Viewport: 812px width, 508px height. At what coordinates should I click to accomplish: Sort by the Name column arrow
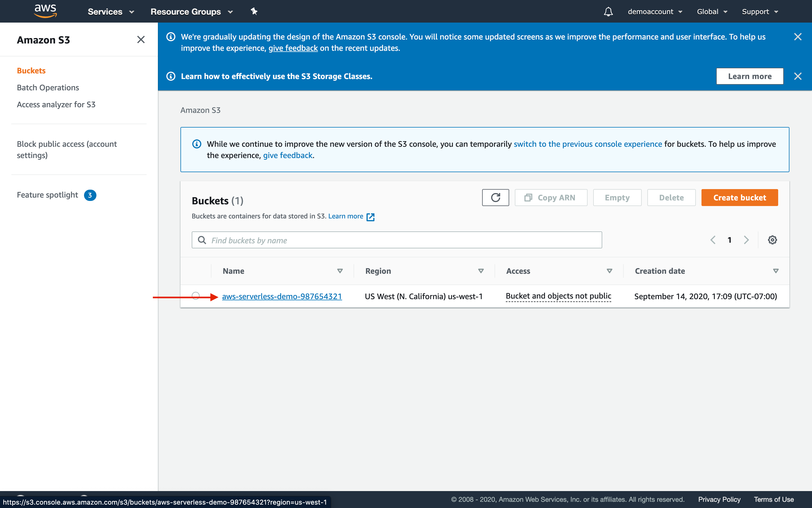click(340, 271)
